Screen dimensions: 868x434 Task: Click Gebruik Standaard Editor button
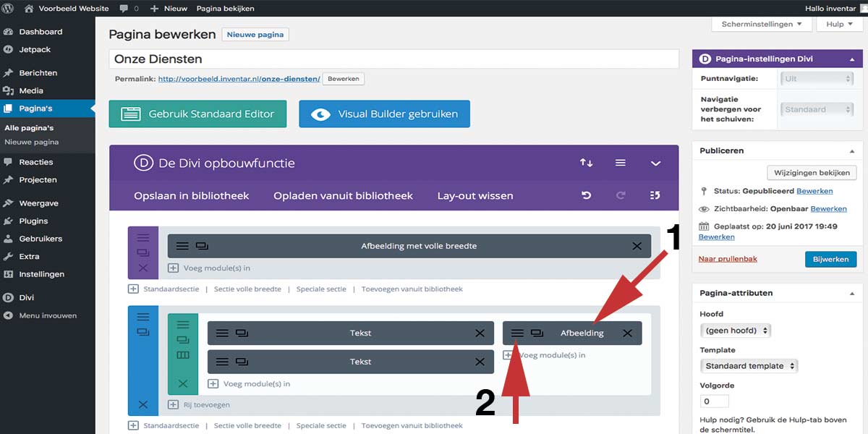coord(197,114)
